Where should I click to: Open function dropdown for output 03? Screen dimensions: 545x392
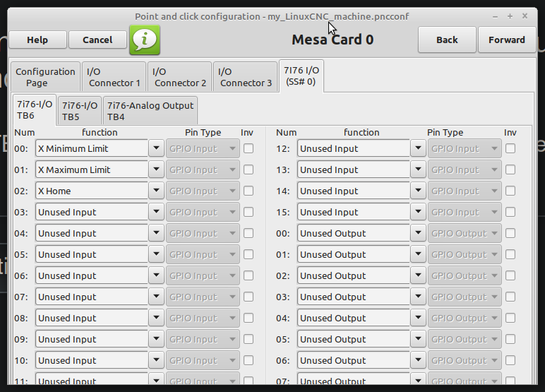click(x=418, y=297)
